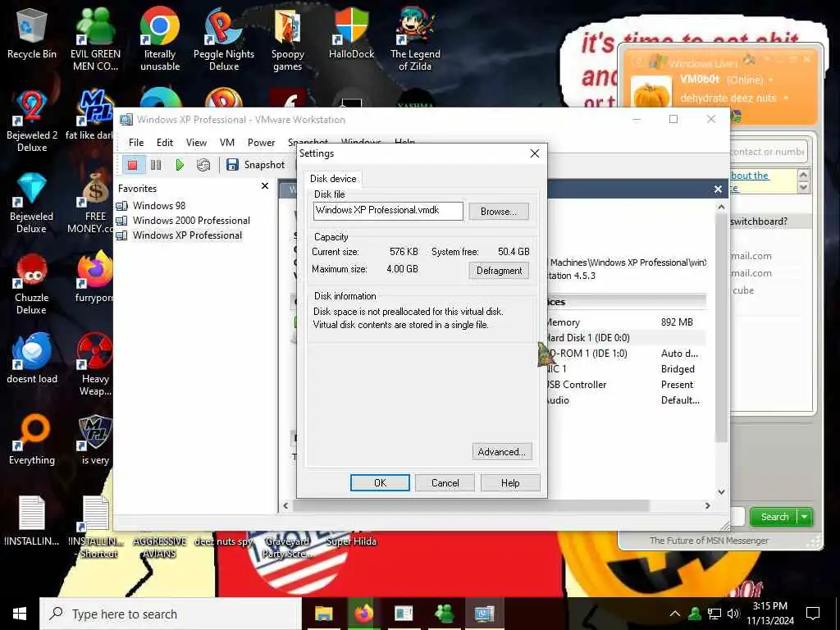Screen dimensions: 840x630
Task: Click the Disk file path input field
Action: click(x=388, y=211)
